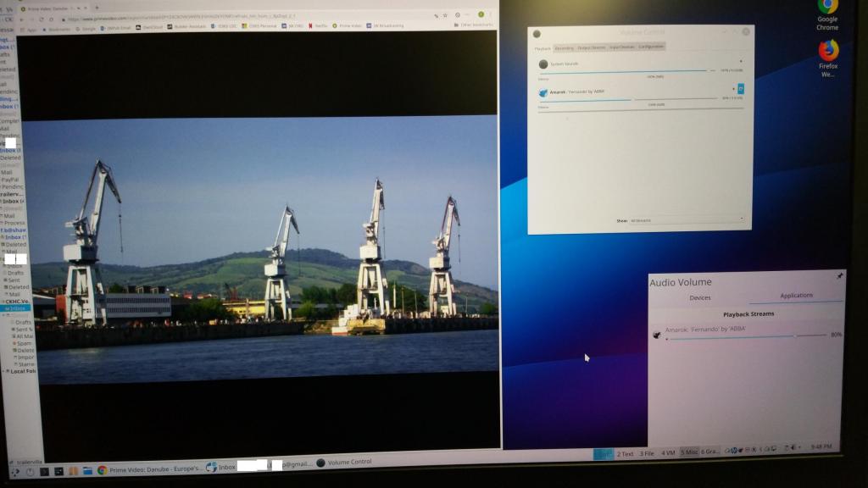Click the Amarok icon in the Playback Streams list
868x488 pixels.
[657, 335]
